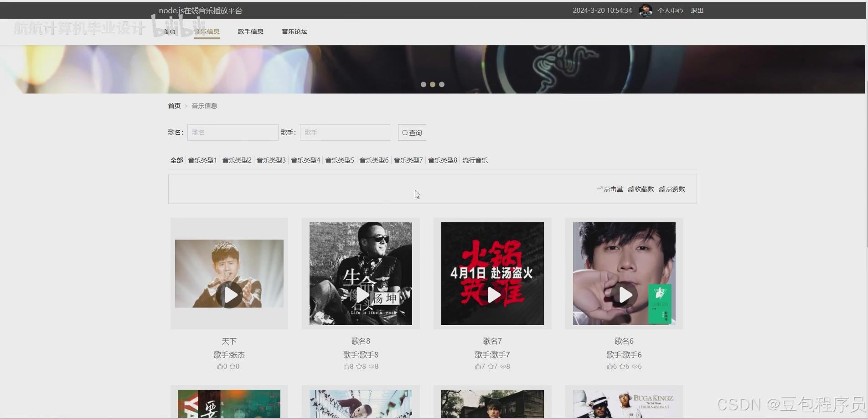Viewport: 868px width, 419px height.
Task: Sort songs by 点击量
Action: click(x=610, y=189)
